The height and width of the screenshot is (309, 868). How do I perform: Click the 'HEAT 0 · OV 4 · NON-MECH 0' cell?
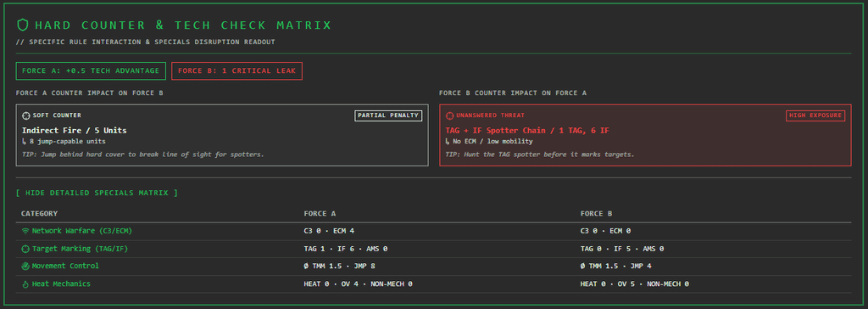coord(359,284)
